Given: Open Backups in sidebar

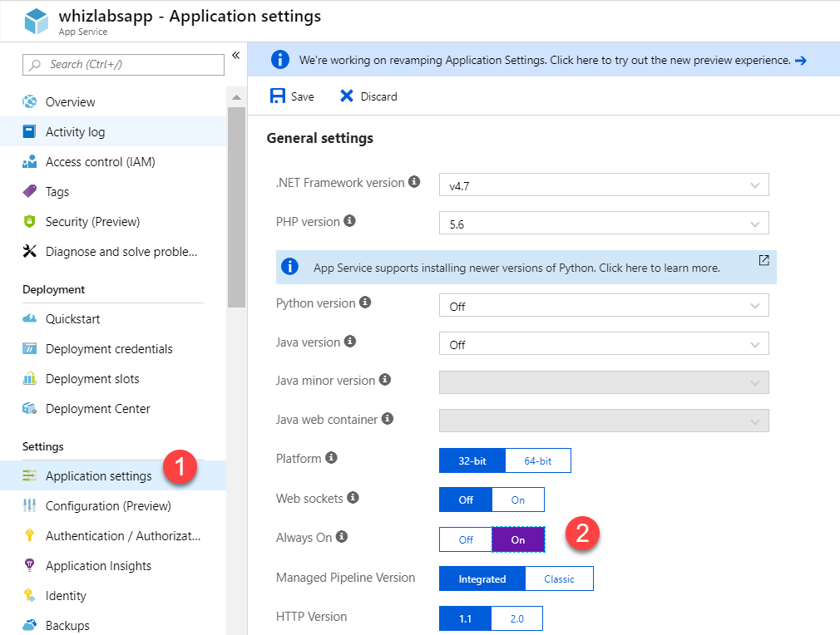Looking at the screenshot, I should 113,625.
